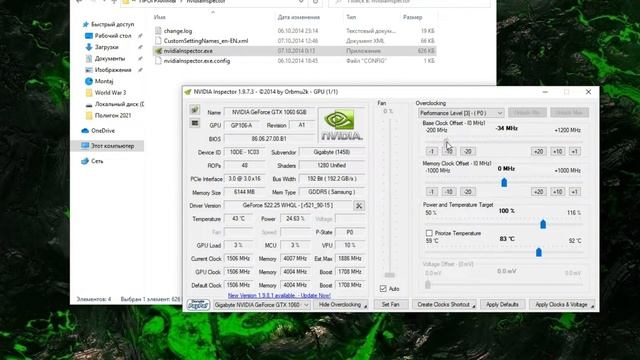Open Gigabyte NVIDIA GeForce GTX 1060 GPU dropdown
Screen dimensions: 640x360
[x=261, y=305]
